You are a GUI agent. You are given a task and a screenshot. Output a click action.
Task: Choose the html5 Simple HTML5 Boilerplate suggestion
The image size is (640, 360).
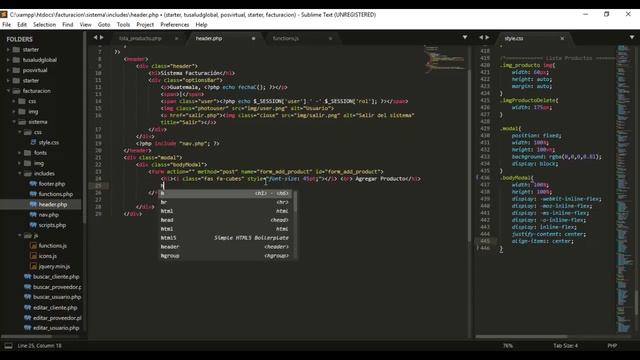pyautogui.click(x=225, y=238)
